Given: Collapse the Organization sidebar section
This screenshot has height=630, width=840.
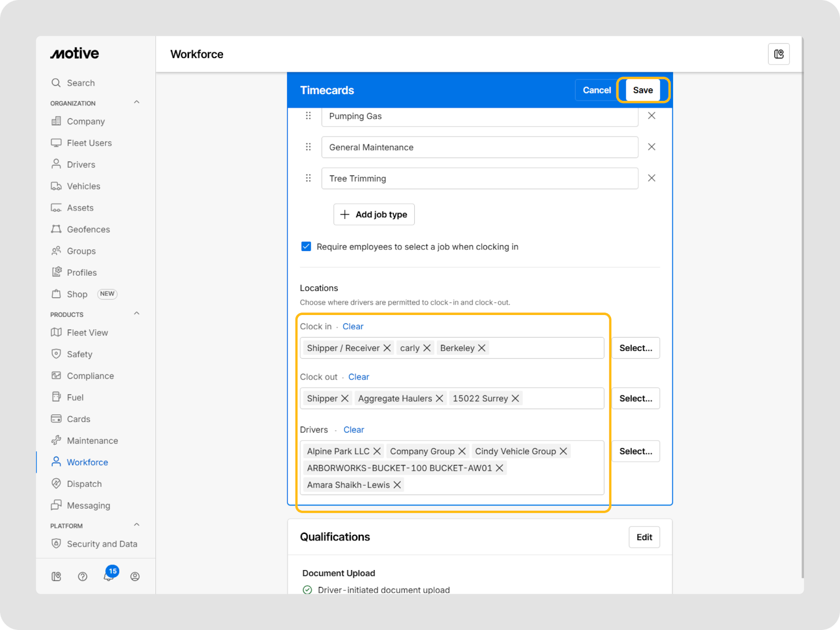Looking at the screenshot, I should click(136, 102).
